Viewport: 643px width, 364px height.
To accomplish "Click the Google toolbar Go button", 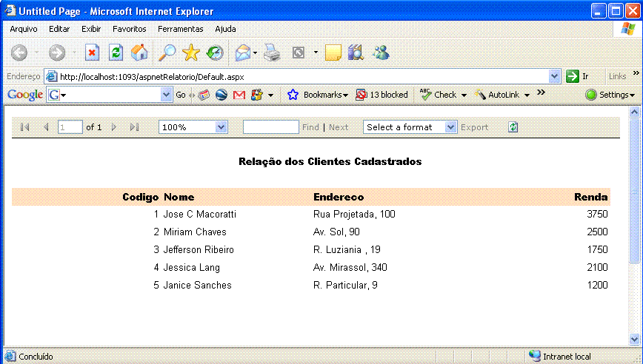I will coord(181,95).
